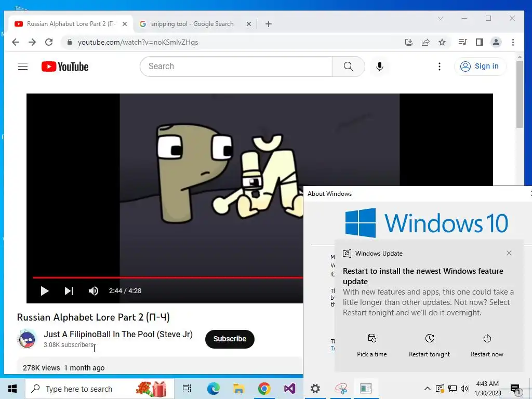Viewport: 532px width, 399px height.
Task: Open YouTube settings three-dot menu
Action: pyautogui.click(x=440, y=66)
